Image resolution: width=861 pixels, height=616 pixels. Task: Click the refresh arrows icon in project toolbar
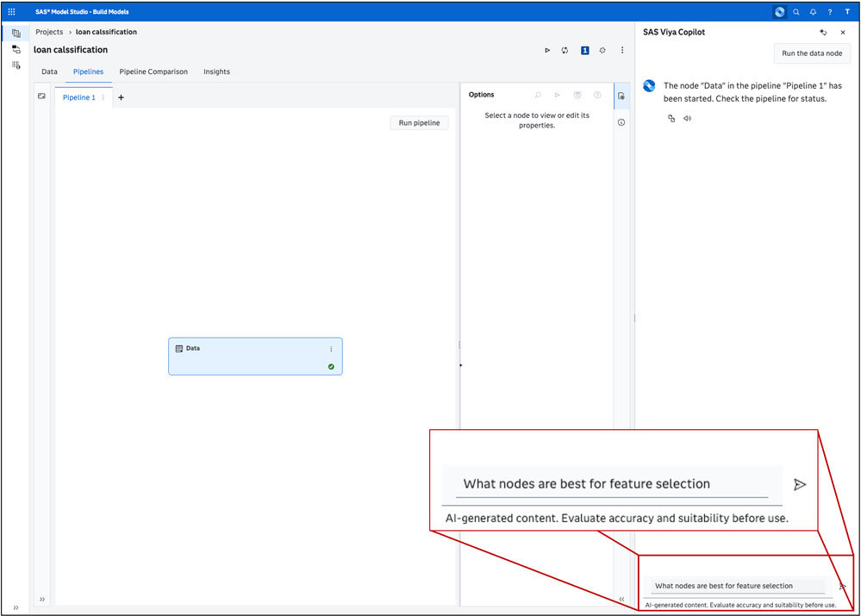click(565, 50)
